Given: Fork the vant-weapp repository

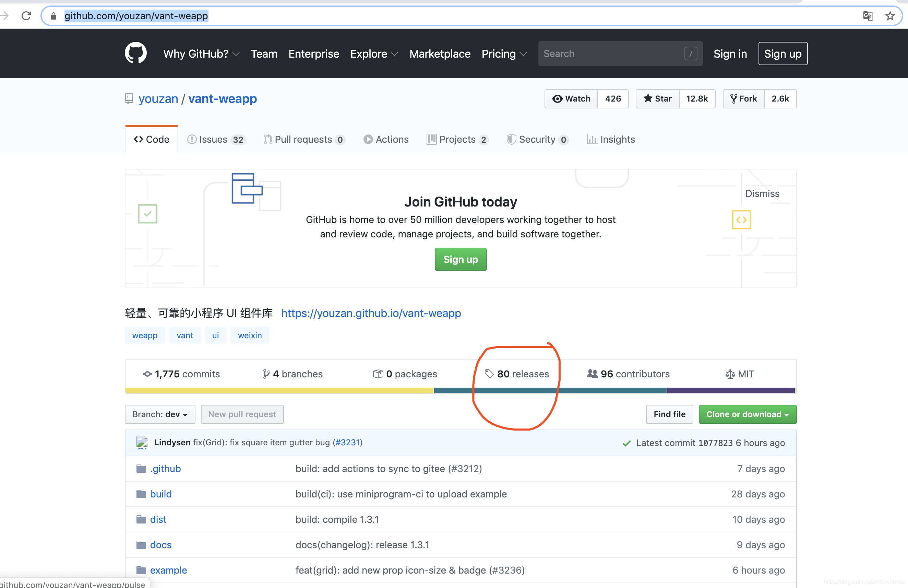Looking at the screenshot, I should (743, 99).
